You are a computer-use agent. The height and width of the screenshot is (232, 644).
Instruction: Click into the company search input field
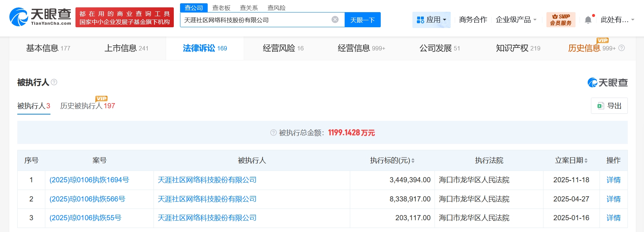254,20
